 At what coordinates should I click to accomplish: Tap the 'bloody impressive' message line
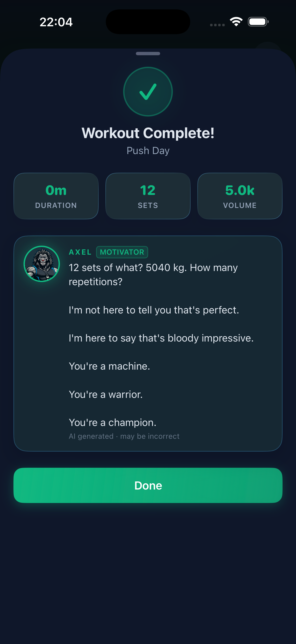(161, 338)
